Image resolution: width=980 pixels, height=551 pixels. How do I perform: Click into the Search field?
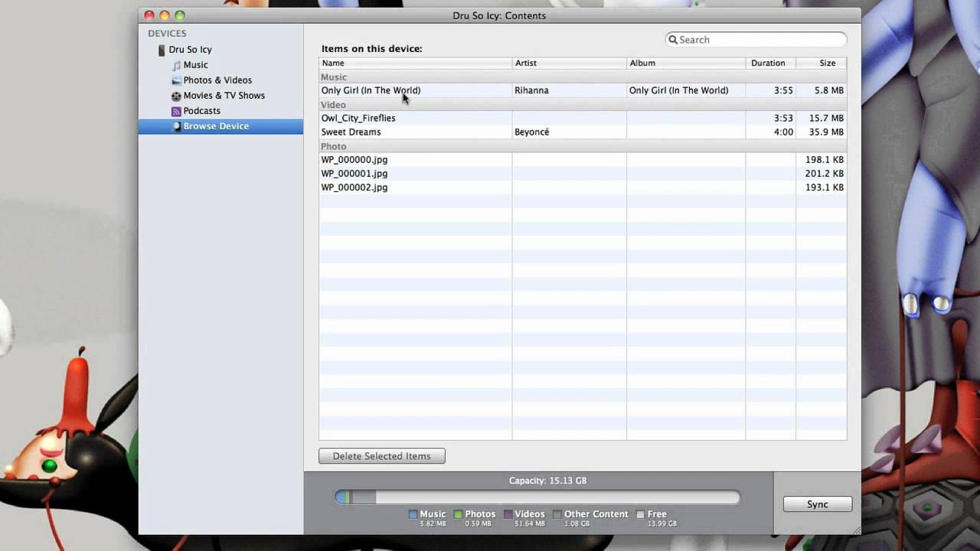(756, 40)
